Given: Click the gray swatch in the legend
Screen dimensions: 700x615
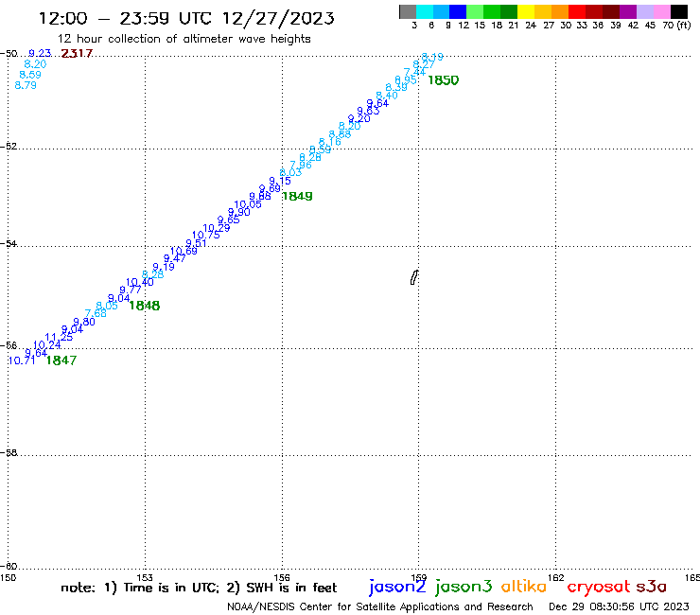Looking at the screenshot, I should pyautogui.click(x=408, y=11).
